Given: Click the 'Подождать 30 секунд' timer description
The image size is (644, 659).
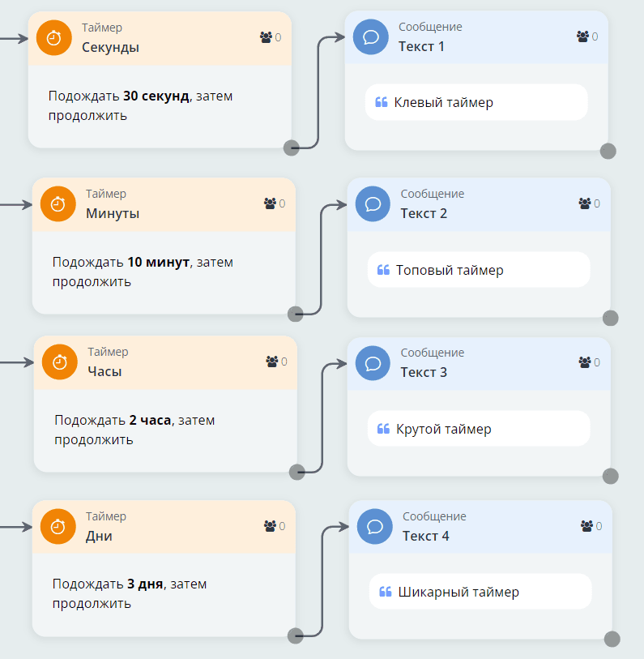Looking at the screenshot, I should [140, 105].
